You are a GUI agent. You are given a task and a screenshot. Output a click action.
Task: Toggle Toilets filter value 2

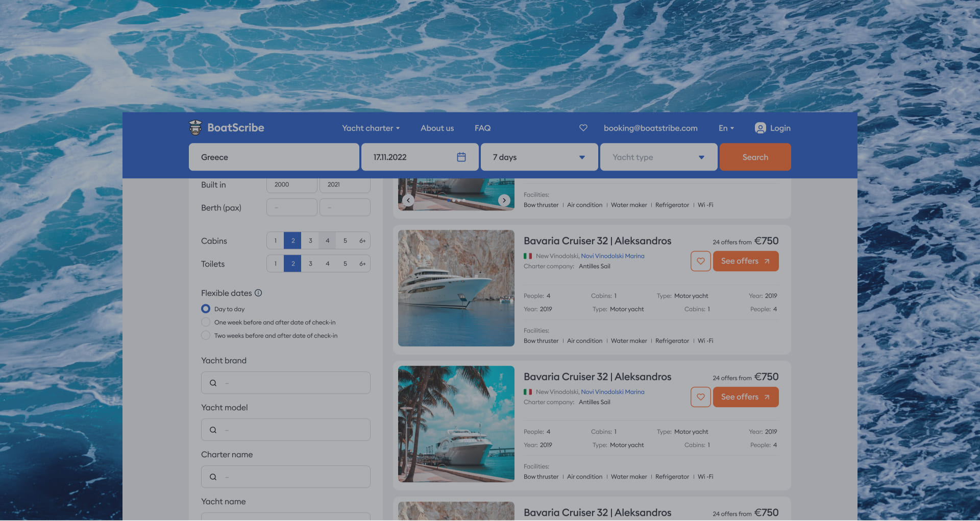293,264
